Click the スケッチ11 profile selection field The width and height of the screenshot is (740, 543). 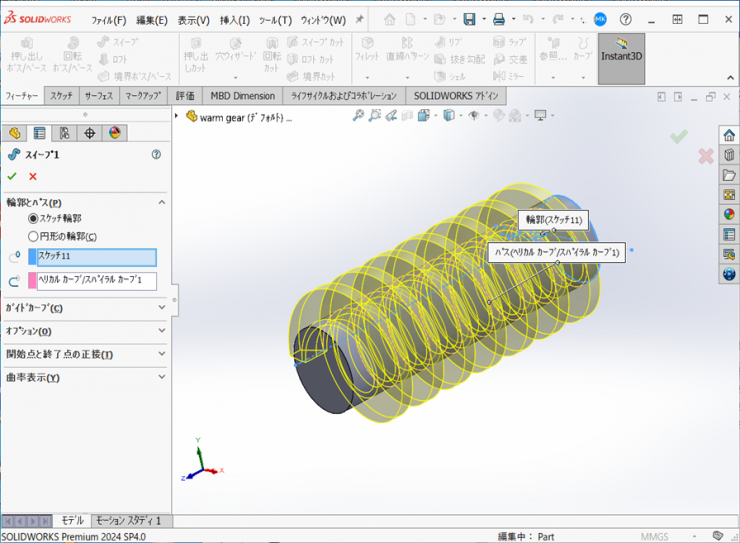[x=96, y=257]
